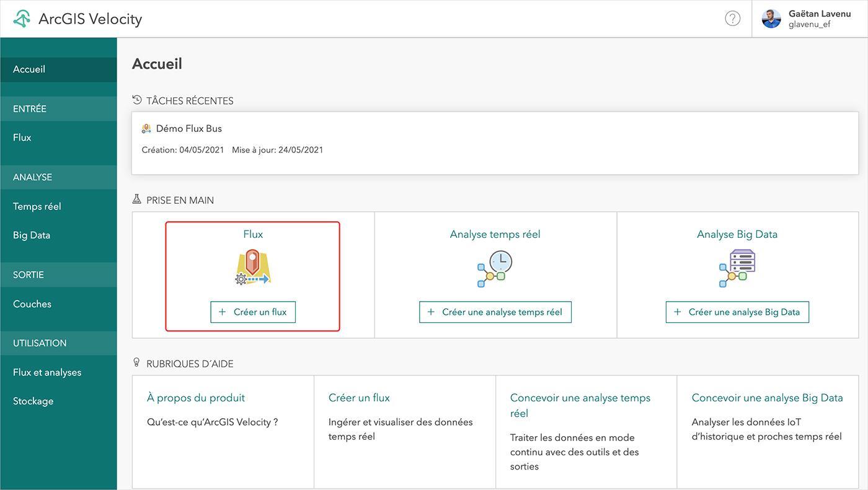The image size is (868, 490).
Task: Click the Flux map pin icon
Action: pyautogui.click(x=253, y=268)
